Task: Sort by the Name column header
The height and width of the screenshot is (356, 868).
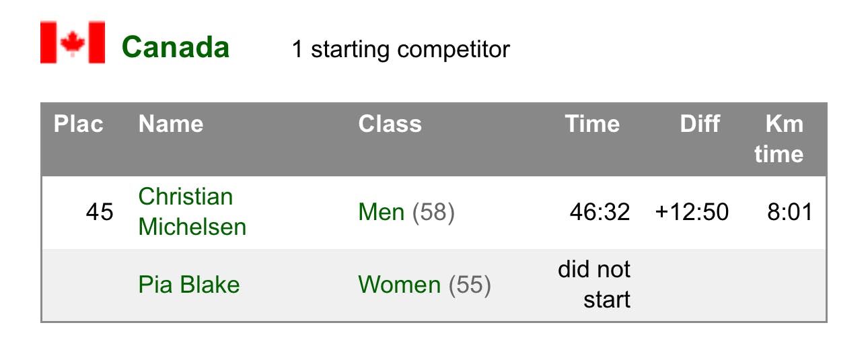Action: 171,124
